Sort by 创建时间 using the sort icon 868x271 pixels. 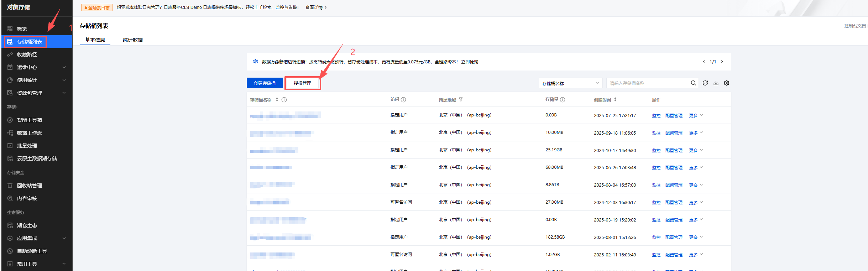615,100
